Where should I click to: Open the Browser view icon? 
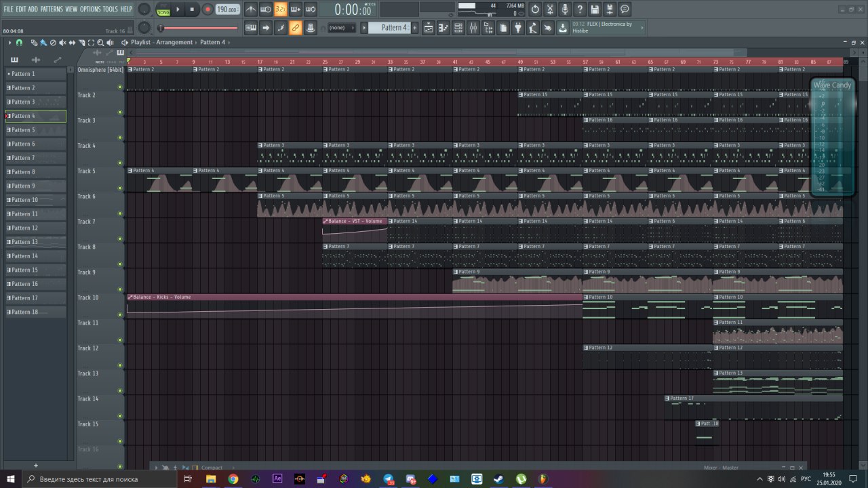click(x=488, y=28)
